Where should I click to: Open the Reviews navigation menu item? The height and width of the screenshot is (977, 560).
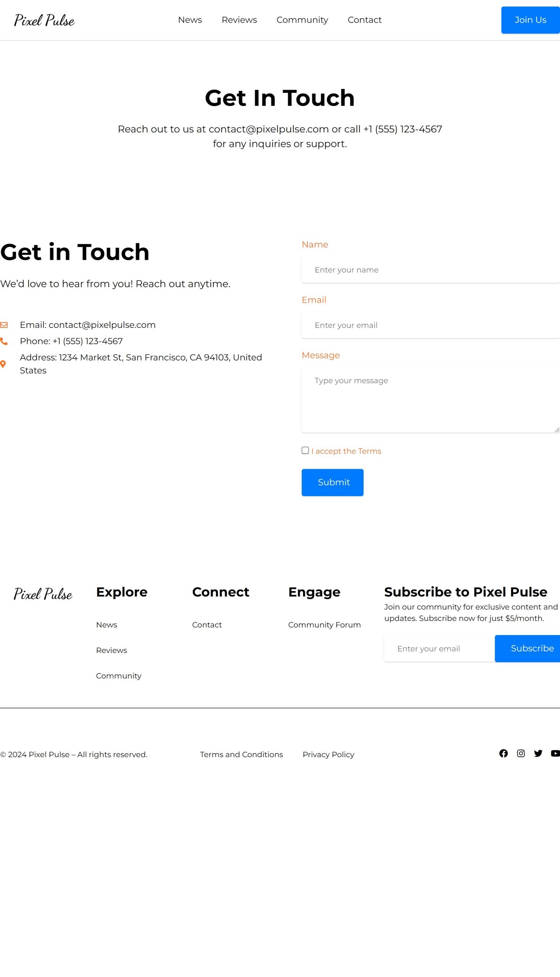coord(239,20)
